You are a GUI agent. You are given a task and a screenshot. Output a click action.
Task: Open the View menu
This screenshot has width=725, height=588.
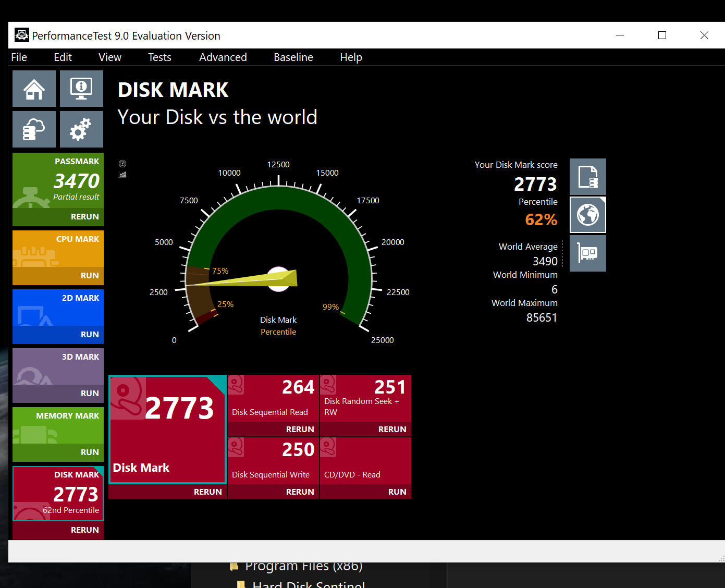[110, 57]
